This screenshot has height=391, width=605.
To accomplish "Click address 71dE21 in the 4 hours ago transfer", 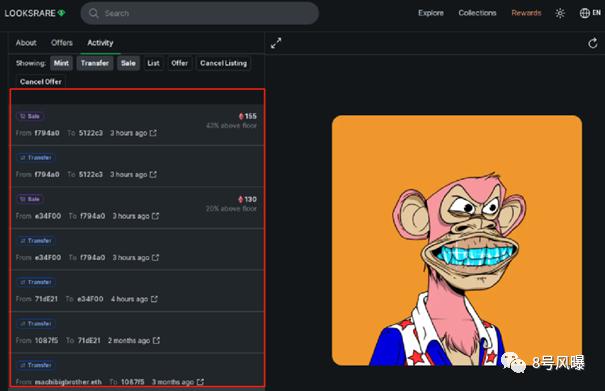I will coord(46,299).
